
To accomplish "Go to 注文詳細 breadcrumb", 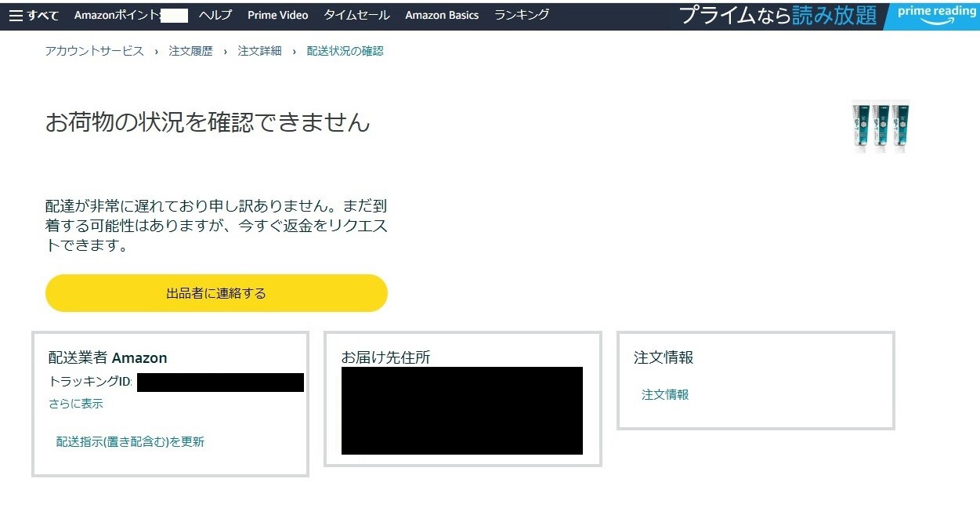I will tap(260, 51).
